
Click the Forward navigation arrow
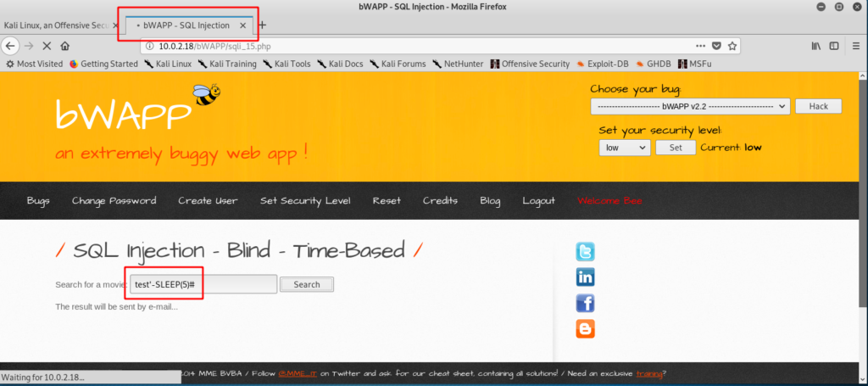pos(29,46)
